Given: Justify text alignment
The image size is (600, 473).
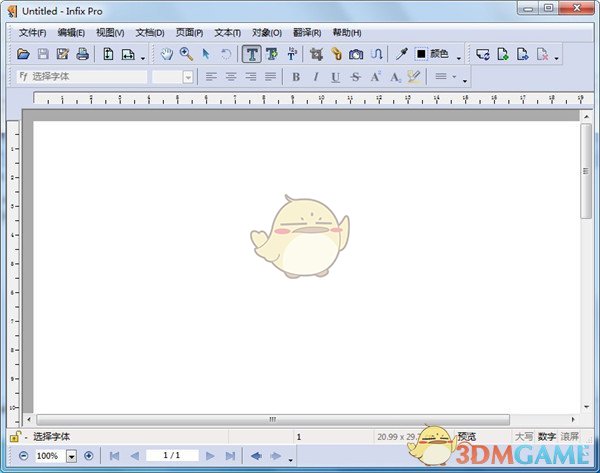Looking at the screenshot, I should (x=271, y=77).
